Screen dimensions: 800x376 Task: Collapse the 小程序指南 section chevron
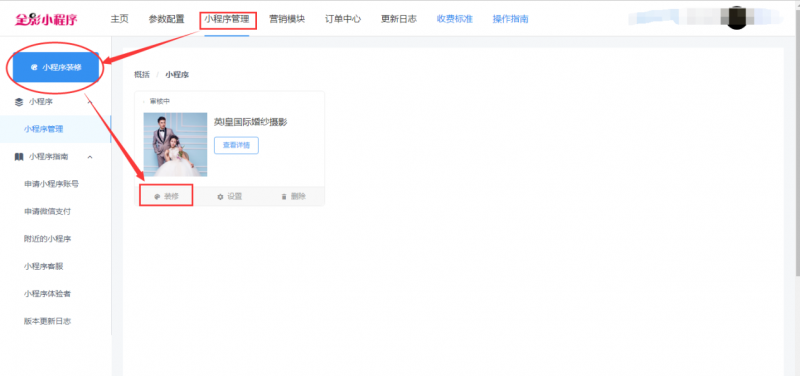(x=90, y=157)
